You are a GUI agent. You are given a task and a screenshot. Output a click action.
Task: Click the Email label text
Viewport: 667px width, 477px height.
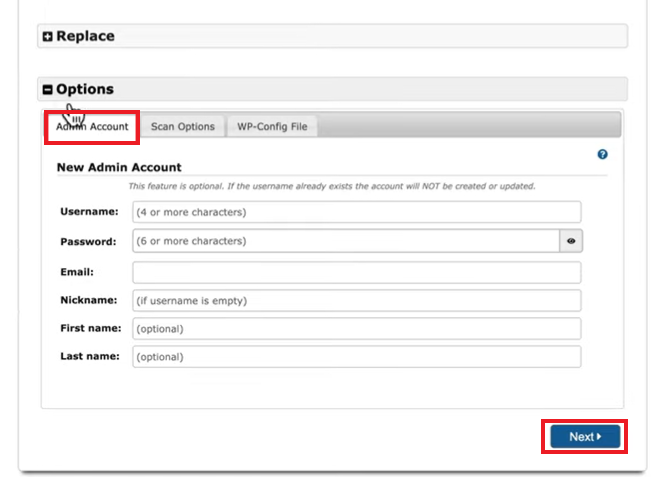pos(76,271)
